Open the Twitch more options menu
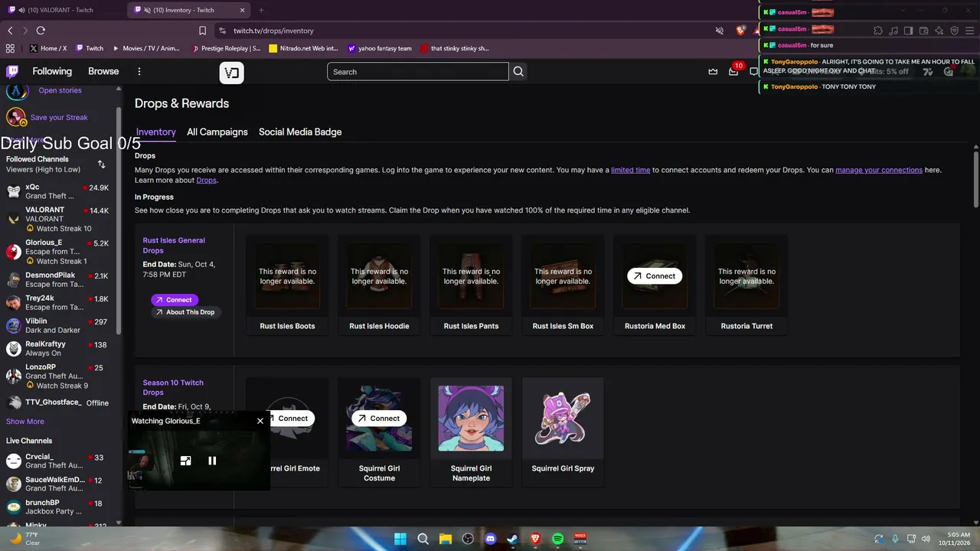Image resolution: width=980 pixels, height=551 pixels. (x=139, y=71)
